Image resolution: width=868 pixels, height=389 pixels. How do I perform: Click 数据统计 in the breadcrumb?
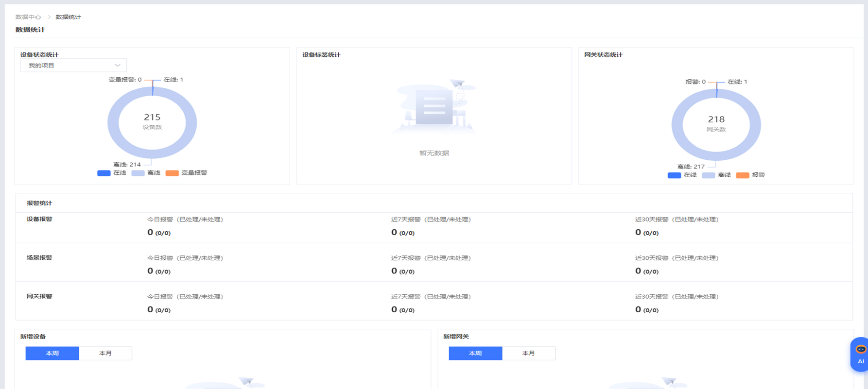tap(68, 17)
